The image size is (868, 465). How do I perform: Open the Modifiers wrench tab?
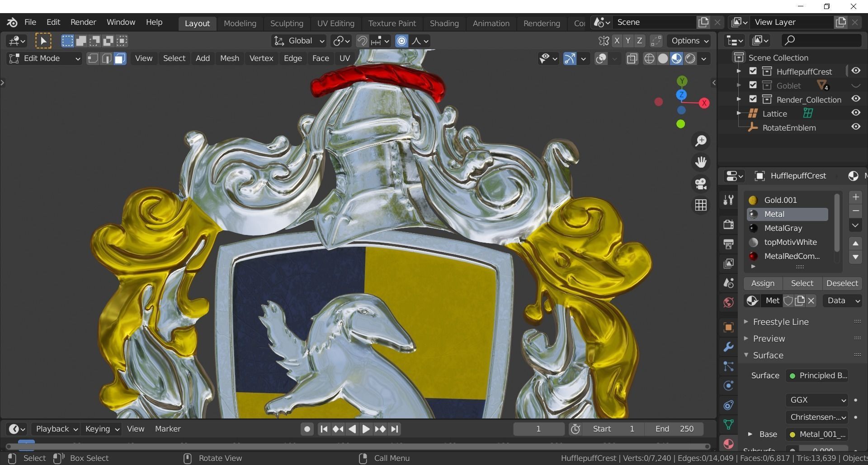728,347
